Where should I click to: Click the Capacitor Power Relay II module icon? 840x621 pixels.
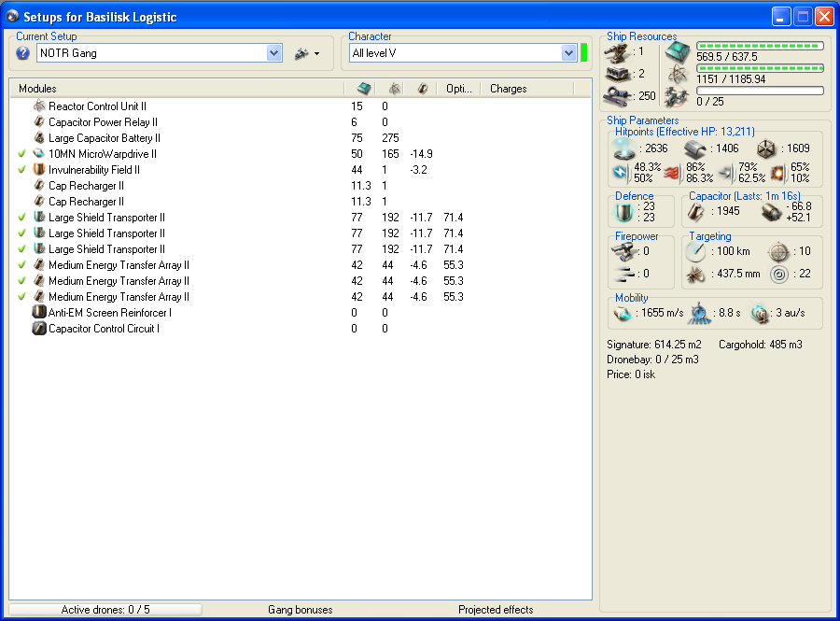(x=39, y=122)
